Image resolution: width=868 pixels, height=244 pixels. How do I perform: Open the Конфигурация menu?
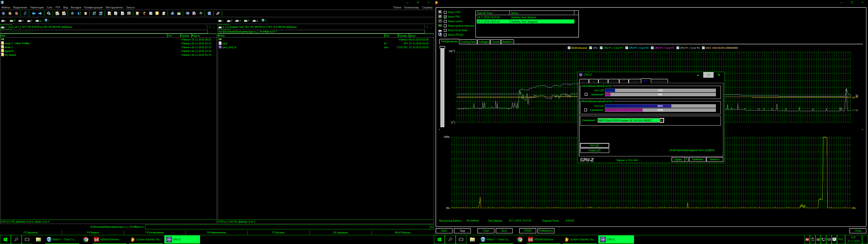[x=93, y=7]
